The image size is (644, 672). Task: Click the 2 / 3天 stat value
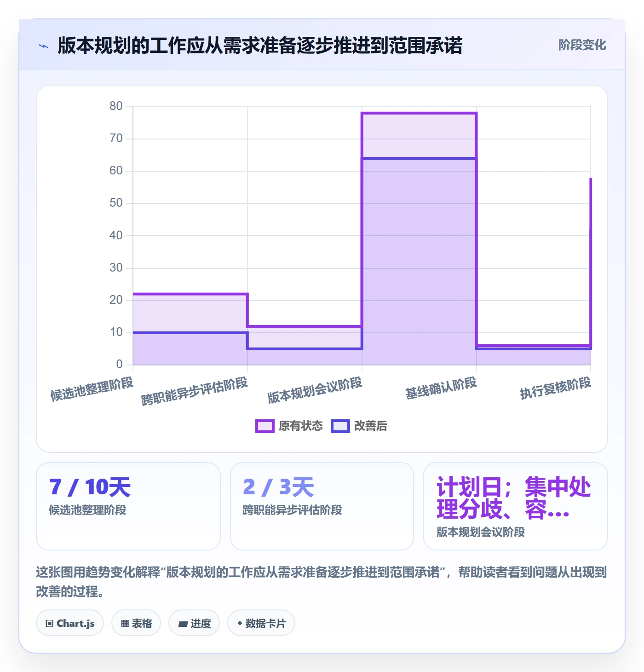(278, 487)
